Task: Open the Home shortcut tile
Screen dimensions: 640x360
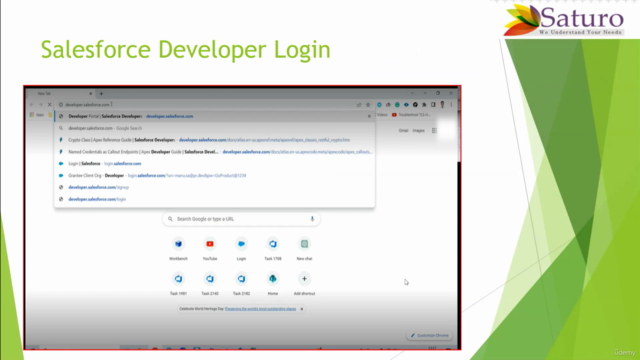Action: tap(273, 284)
